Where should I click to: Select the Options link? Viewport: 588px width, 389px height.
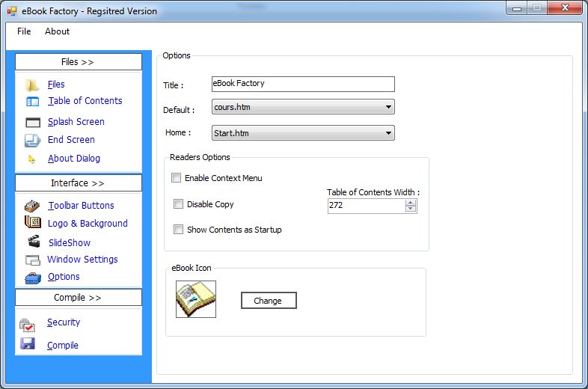pyautogui.click(x=64, y=277)
